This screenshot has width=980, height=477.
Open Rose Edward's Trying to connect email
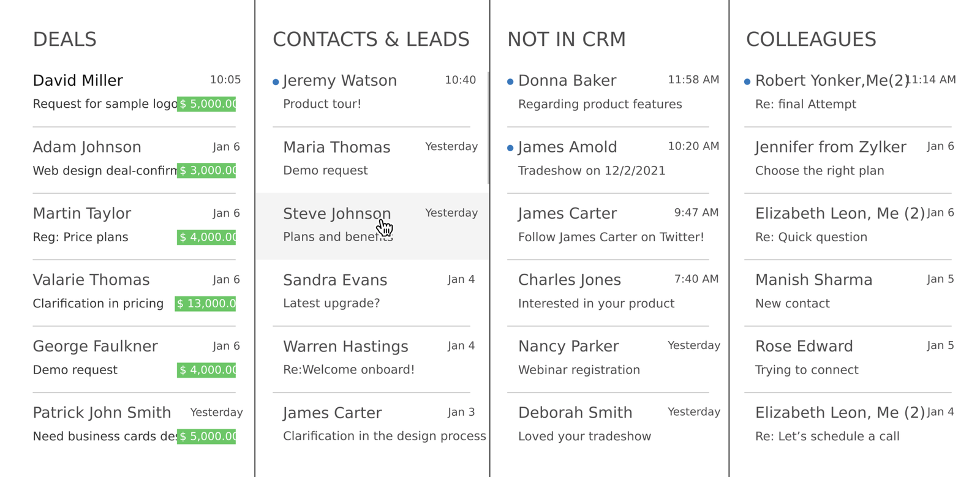point(849,358)
